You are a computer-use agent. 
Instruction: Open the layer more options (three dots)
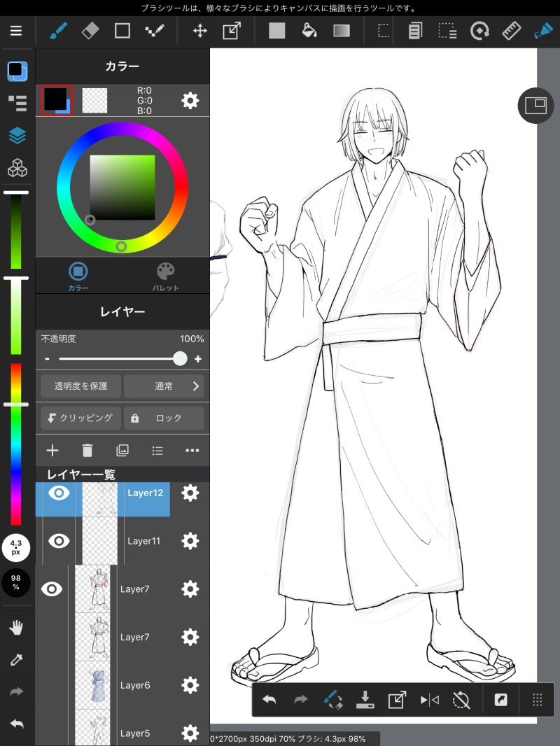192,450
